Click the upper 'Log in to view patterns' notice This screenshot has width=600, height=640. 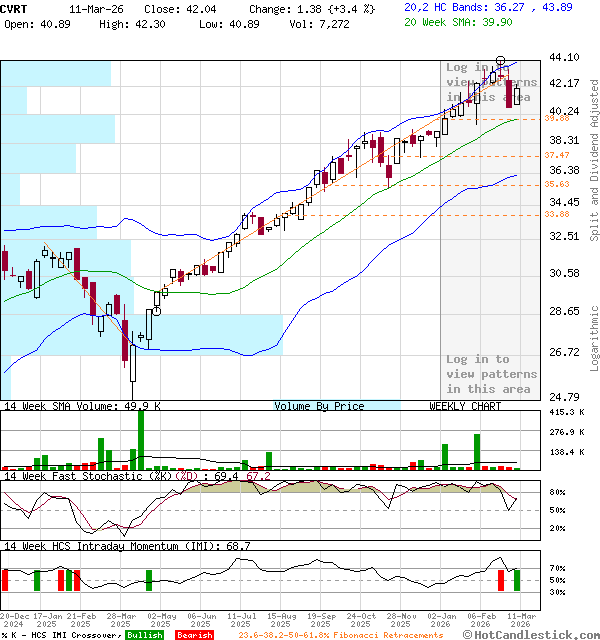click(491, 82)
